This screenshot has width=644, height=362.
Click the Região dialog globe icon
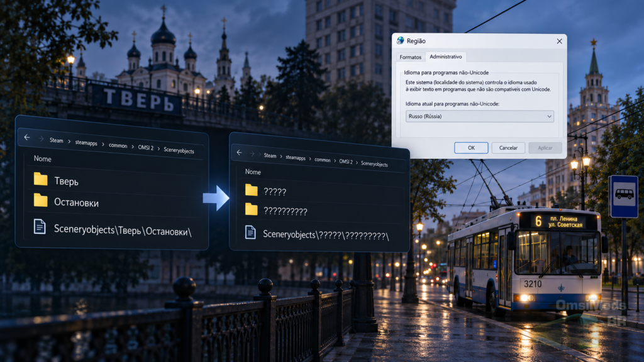(x=400, y=41)
